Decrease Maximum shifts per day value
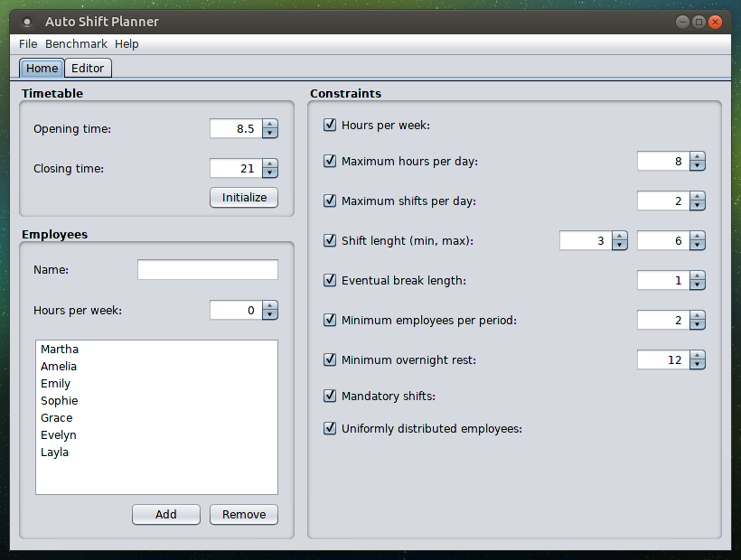The image size is (741, 560). click(697, 205)
